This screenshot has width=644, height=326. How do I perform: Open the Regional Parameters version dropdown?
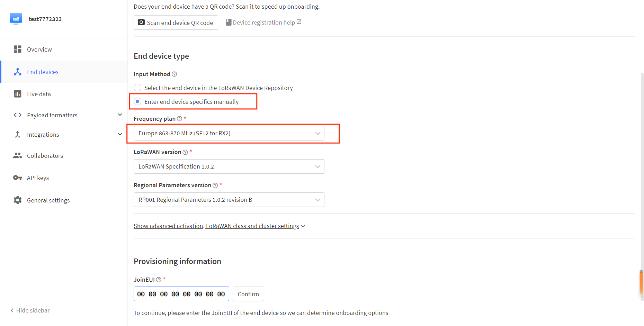tap(229, 200)
